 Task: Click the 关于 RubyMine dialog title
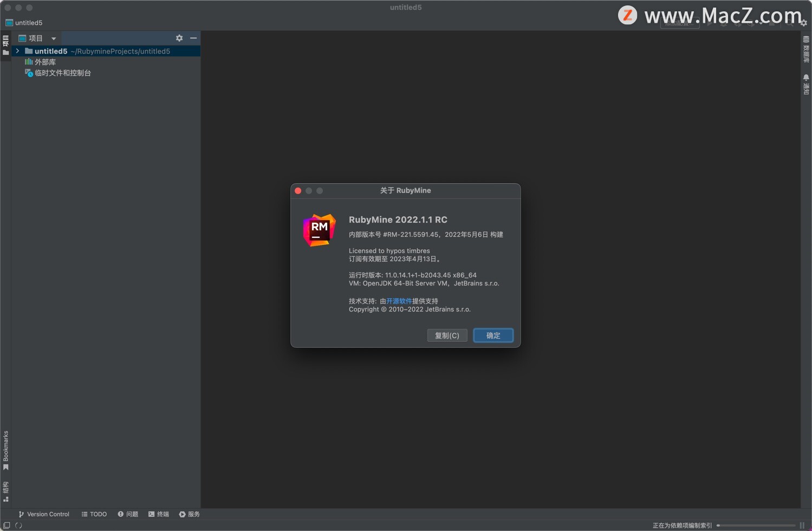[406, 191]
